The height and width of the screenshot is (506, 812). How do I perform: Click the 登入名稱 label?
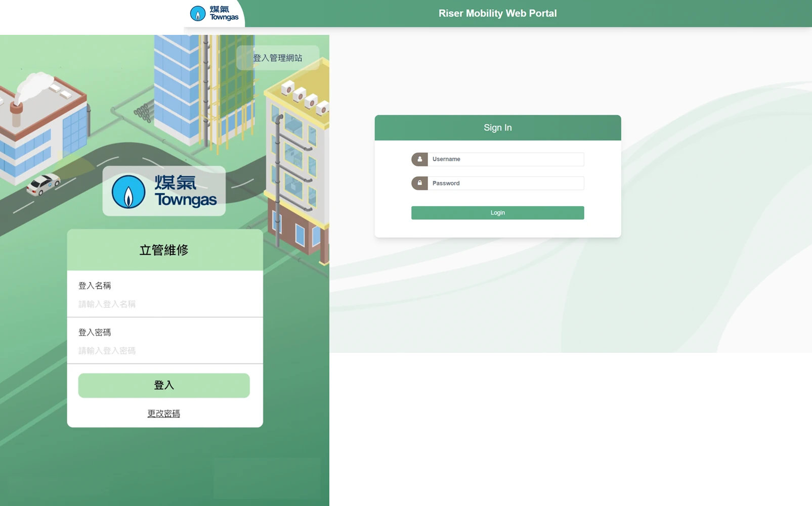95,286
